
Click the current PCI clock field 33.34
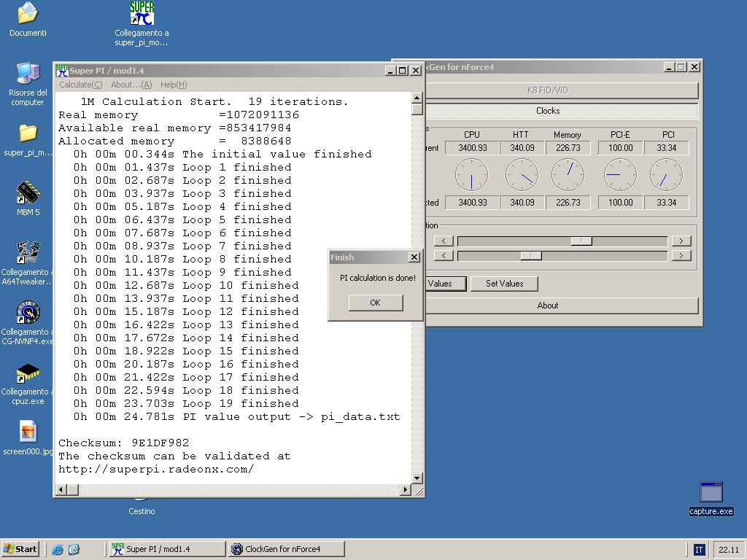point(667,148)
